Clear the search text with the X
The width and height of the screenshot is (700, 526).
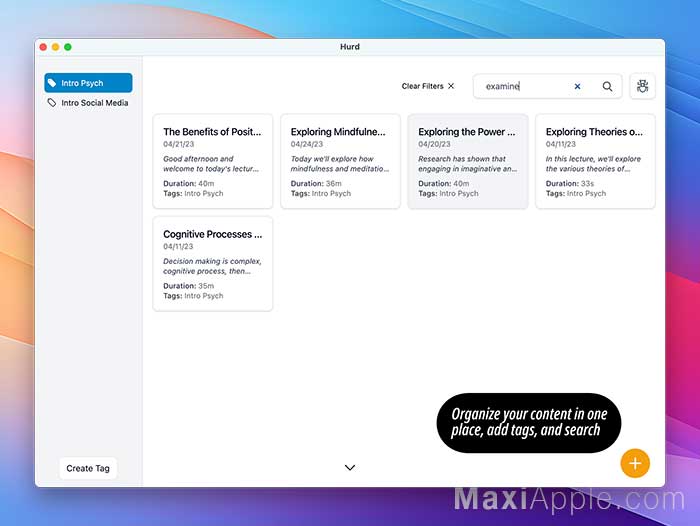(x=577, y=86)
